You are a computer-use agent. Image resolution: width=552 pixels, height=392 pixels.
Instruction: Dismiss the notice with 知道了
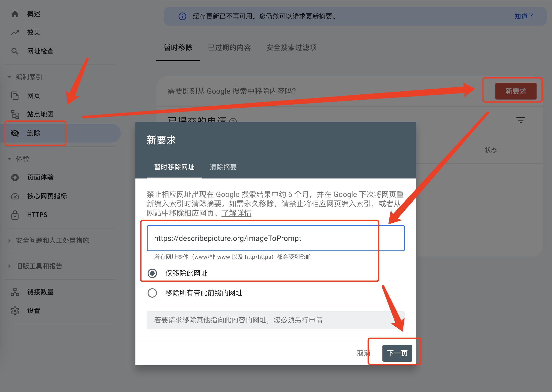tap(524, 16)
